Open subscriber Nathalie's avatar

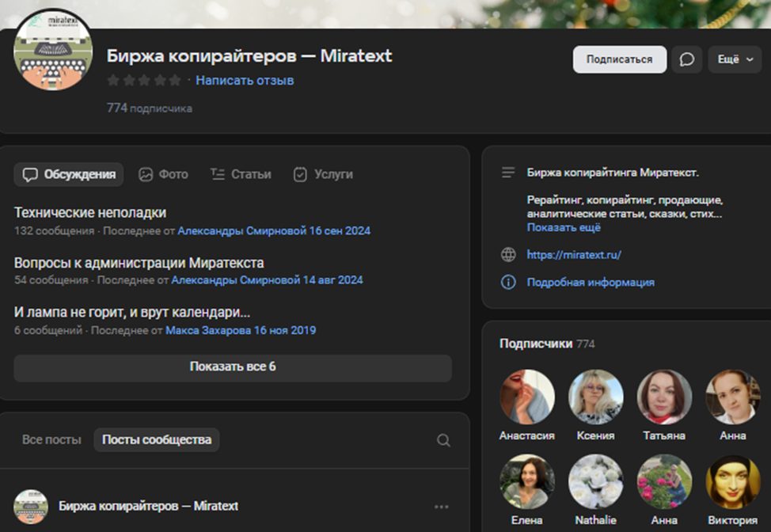595,481
